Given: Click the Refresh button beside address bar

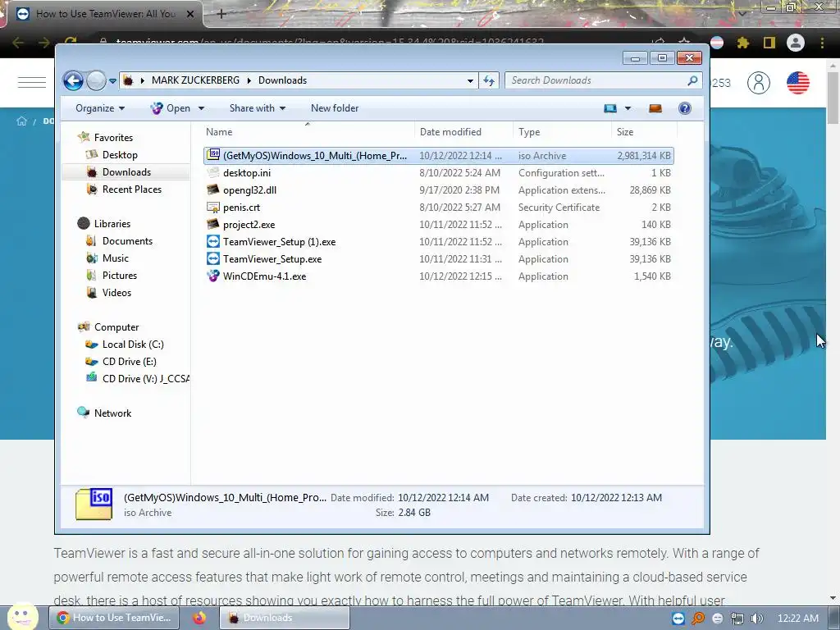Looking at the screenshot, I should [x=489, y=81].
